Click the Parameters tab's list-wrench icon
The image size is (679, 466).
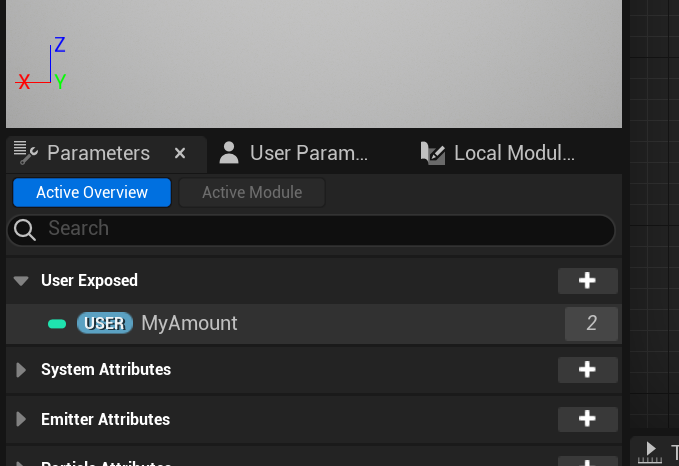click(x=26, y=153)
